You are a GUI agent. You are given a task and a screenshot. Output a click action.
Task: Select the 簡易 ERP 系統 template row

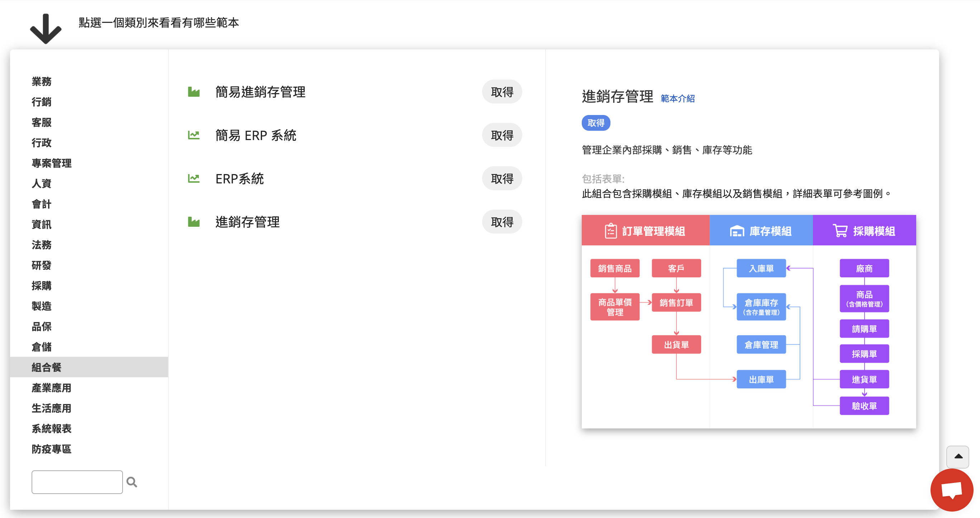[x=256, y=135]
